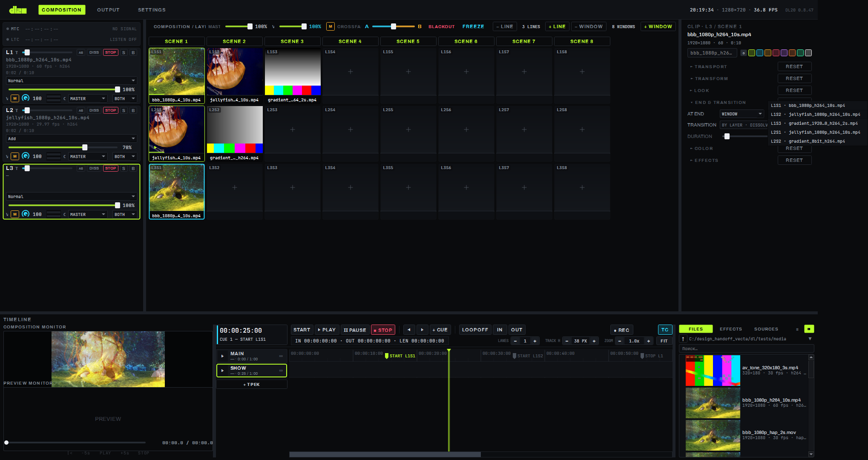
Task: Click the START L1S1 timeline marker
Action: click(x=400, y=356)
